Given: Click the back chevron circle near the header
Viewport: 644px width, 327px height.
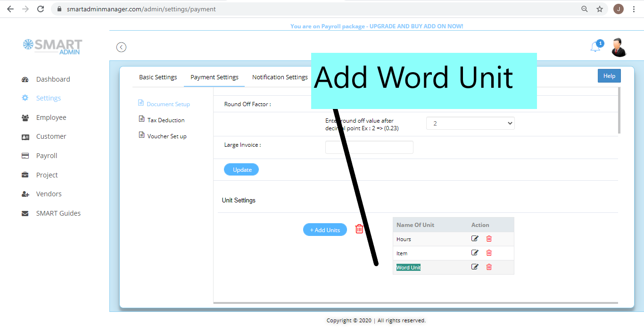Looking at the screenshot, I should click(121, 47).
